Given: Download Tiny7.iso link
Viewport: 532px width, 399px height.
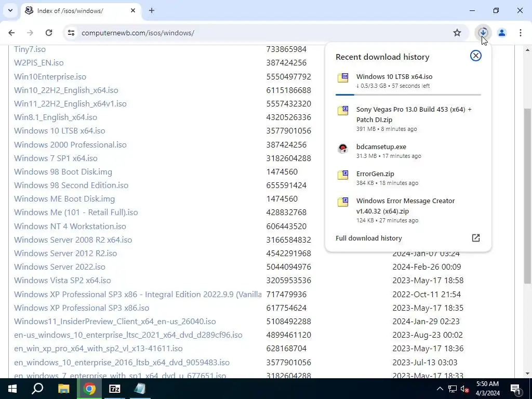Looking at the screenshot, I should point(30,49).
